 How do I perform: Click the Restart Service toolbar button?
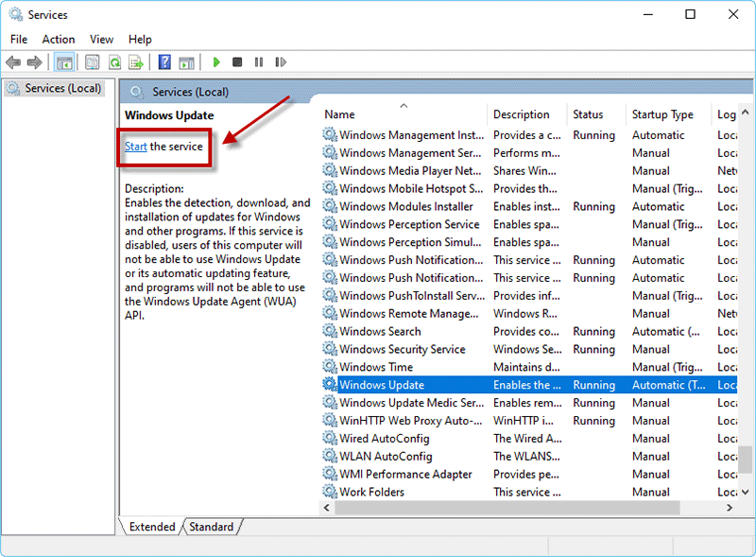point(281,62)
